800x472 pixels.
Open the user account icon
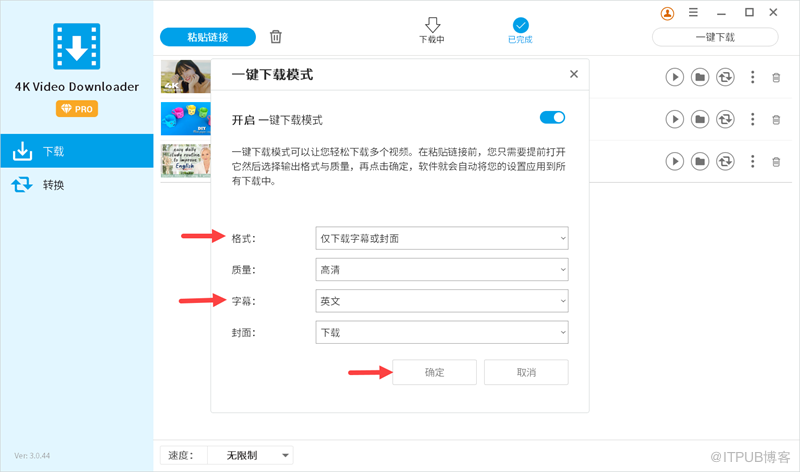pos(667,13)
